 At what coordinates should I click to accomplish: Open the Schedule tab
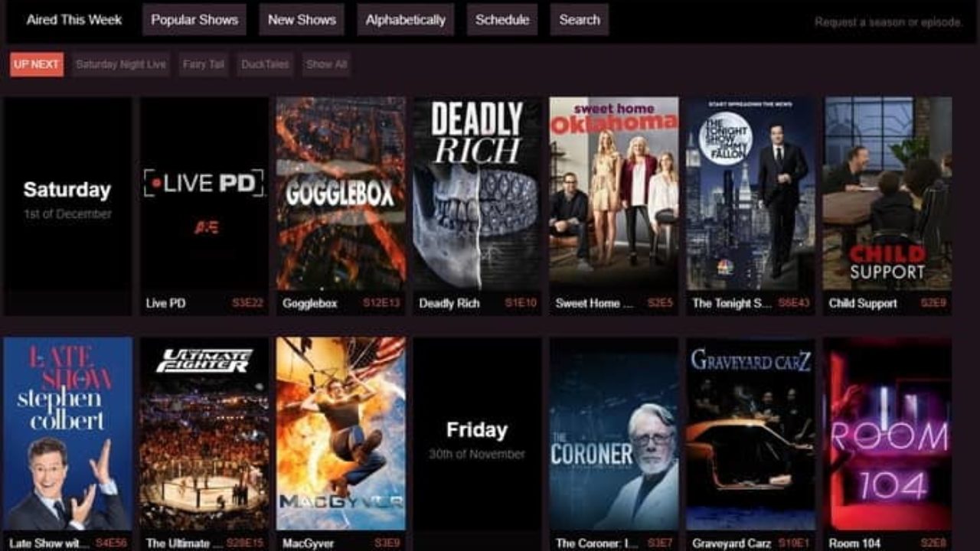pos(502,20)
